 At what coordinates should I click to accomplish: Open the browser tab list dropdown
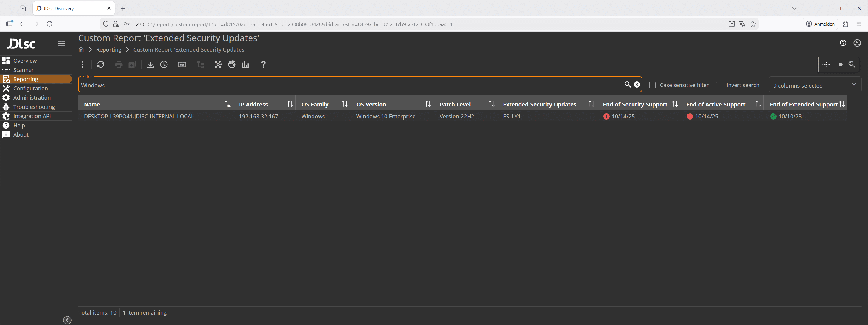794,8
